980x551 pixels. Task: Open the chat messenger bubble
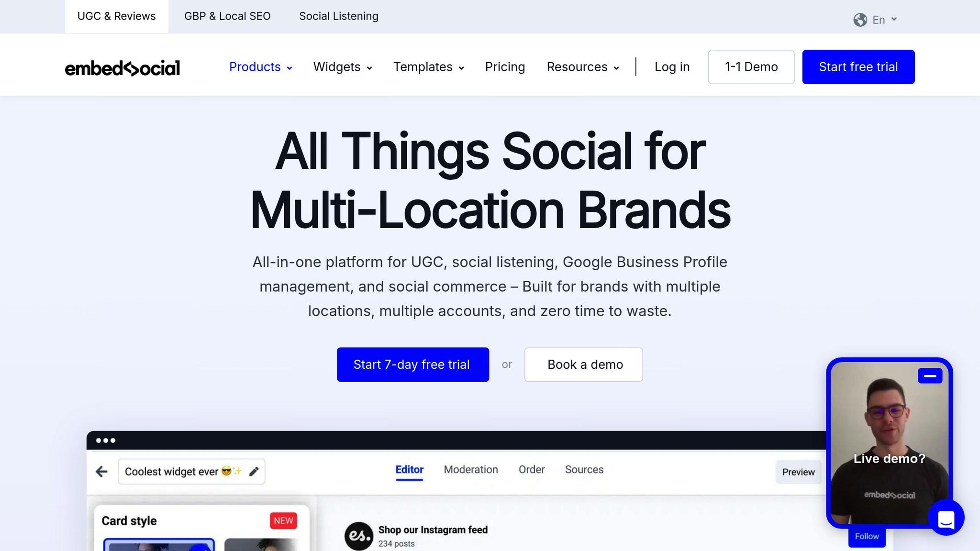tap(946, 518)
